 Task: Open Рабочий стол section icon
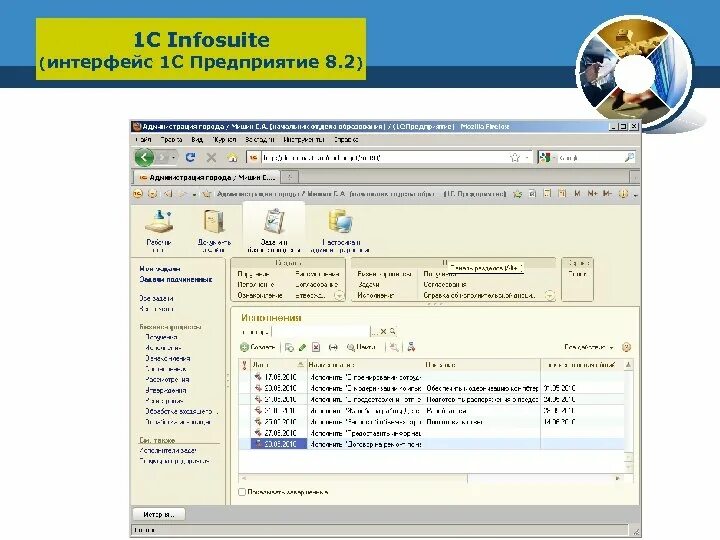(x=159, y=231)
